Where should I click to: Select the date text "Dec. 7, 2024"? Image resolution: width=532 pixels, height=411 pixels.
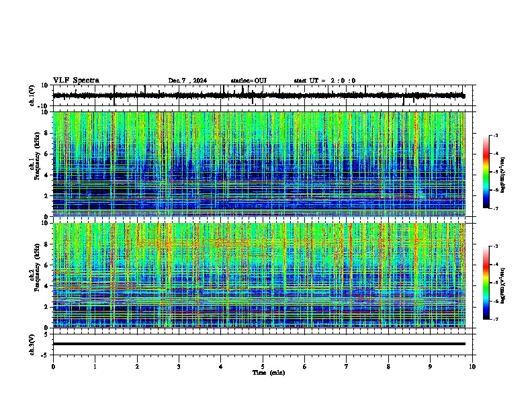(187, 81)
